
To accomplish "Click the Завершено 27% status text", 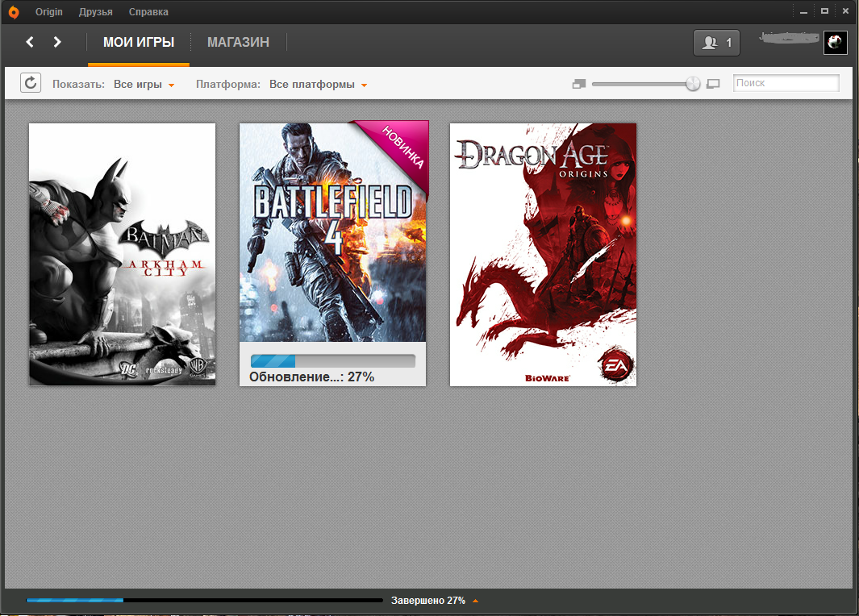I will click(427, 601).
